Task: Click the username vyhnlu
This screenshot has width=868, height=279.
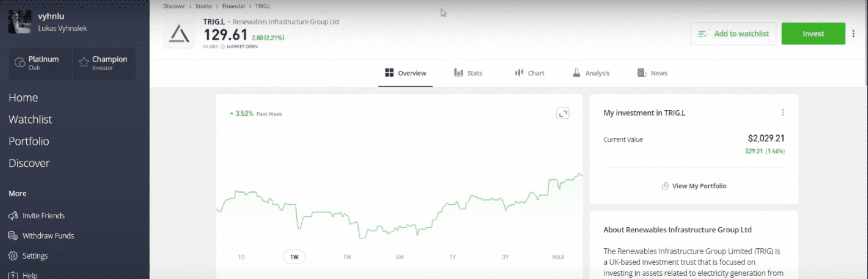Action: click(51, 16)
